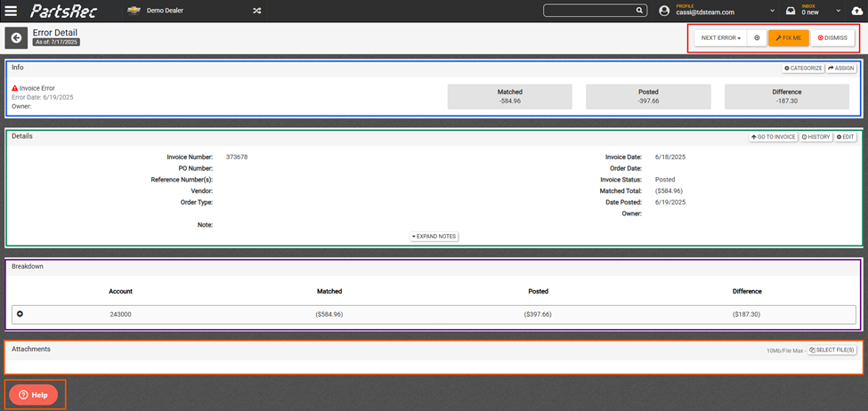Click invoice number 373678
The image size is (868, 411).
tap(237, 157)
